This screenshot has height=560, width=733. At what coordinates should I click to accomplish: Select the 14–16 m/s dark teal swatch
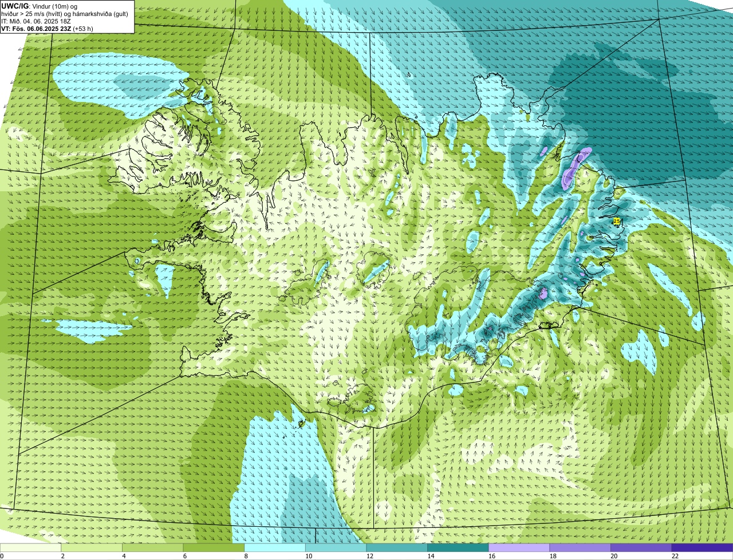(x=458, y=547)
